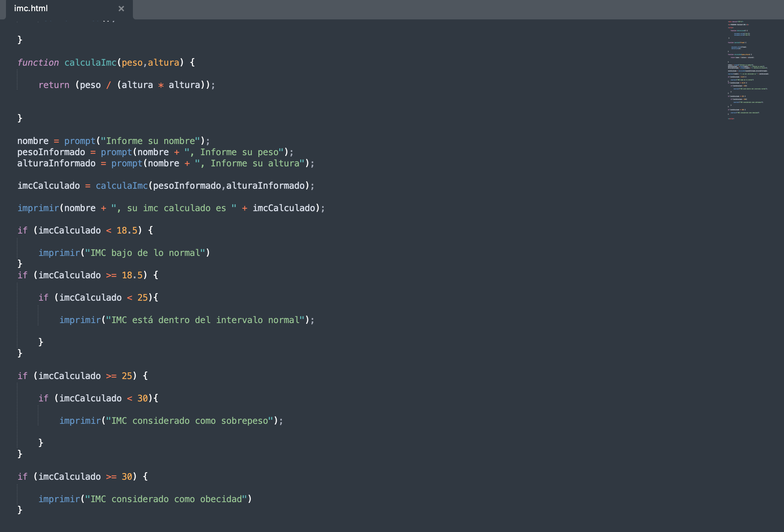Click the string ", Informe su altura"
Screen dimensions: 784x532
[x=250, y=163]
